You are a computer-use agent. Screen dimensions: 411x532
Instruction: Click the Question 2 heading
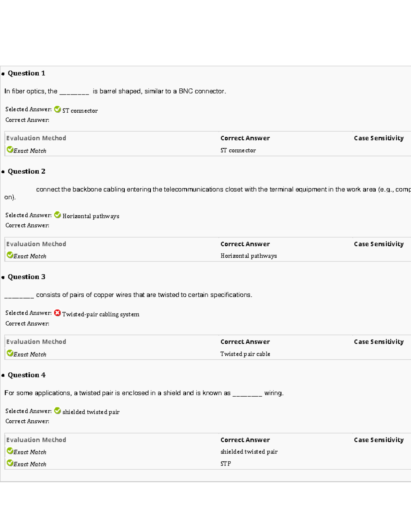(26, 171)
